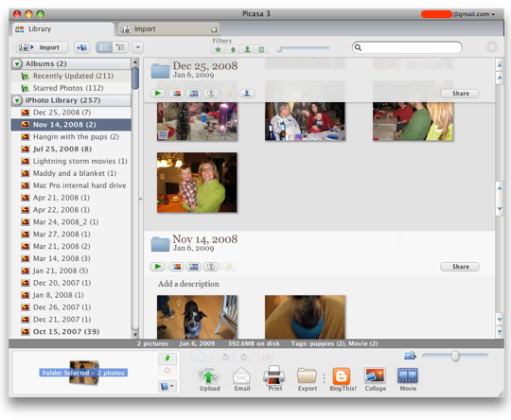
Task: Toggle faces filter
Action: pyautogui.click(x=247, y=49)
